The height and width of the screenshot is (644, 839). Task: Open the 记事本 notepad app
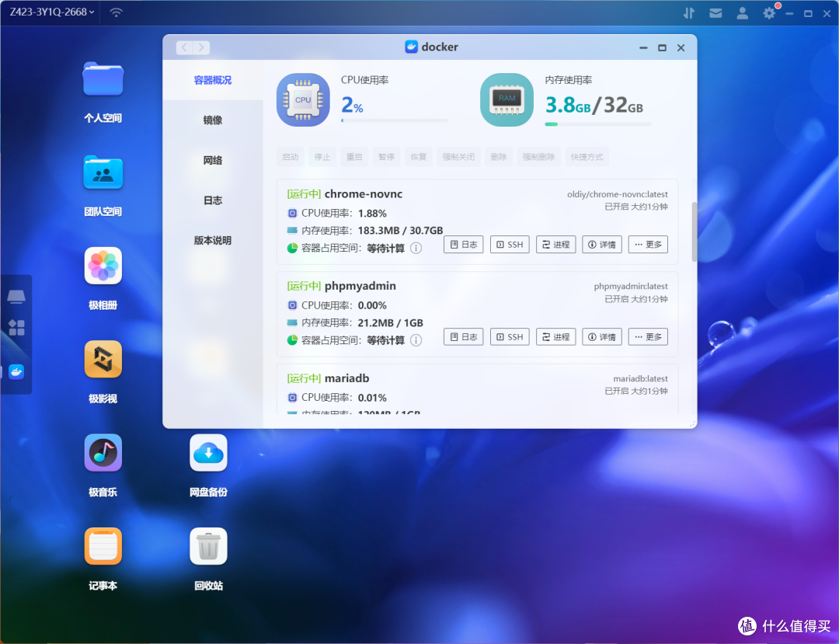pyautogui.click(x=103, y=547)
